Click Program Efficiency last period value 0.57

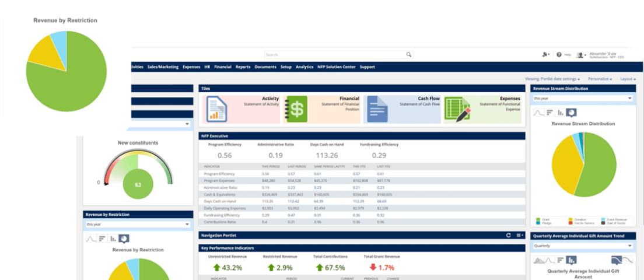point(291,174)
